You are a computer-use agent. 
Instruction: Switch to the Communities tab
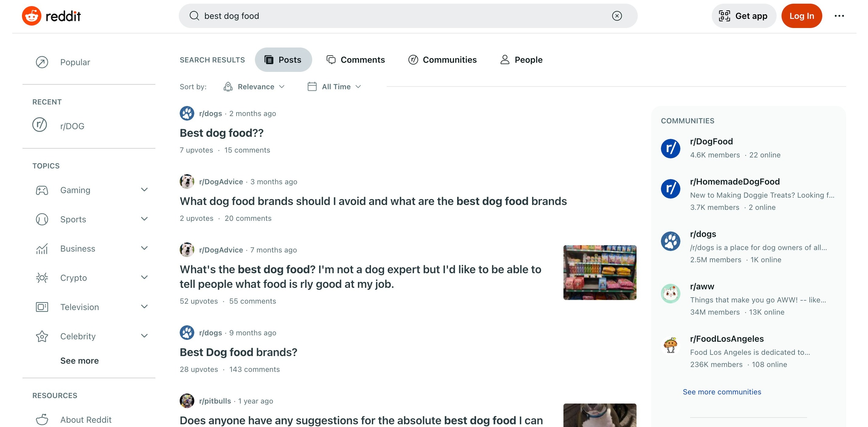coord(443,60)
